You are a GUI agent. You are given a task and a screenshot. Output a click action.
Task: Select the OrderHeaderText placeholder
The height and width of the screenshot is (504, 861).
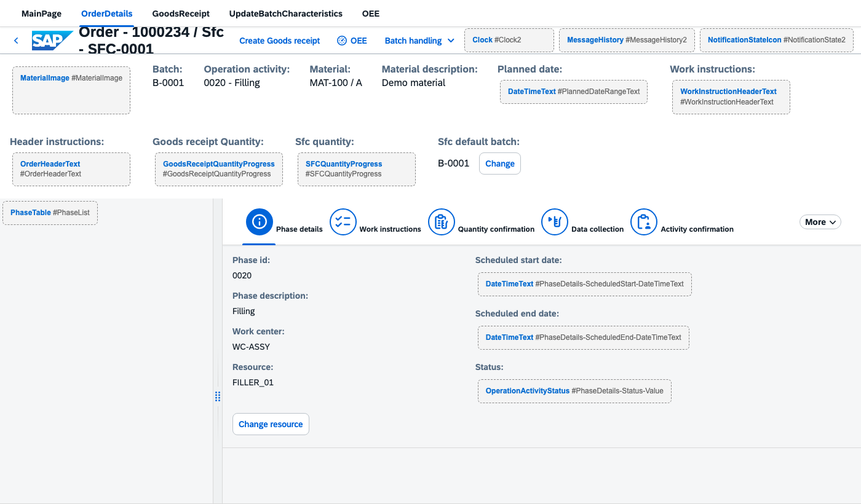point(71,169)
